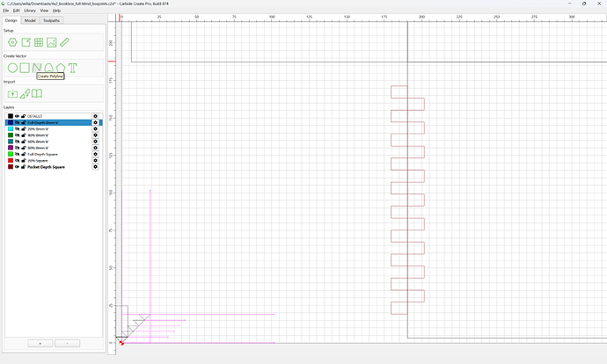Open the File menu
The width and height of the screenshot is (607, 364).
(6, 11)
